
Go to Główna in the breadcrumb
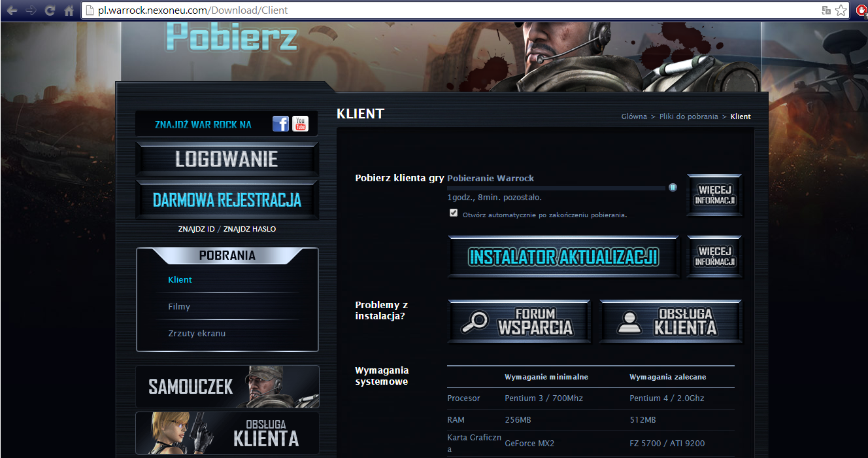coord(634,116)
